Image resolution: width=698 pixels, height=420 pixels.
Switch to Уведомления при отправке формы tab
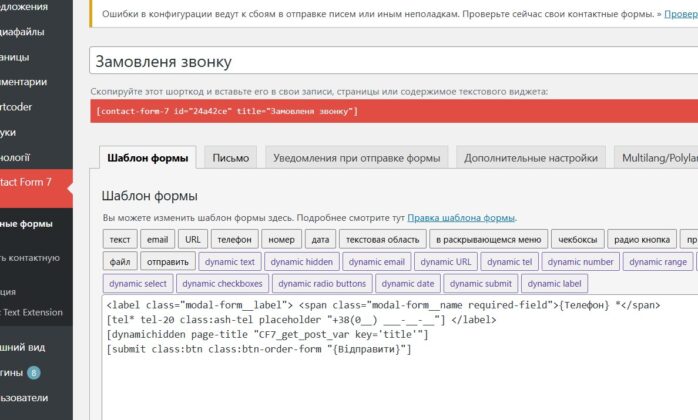(x=356, y=158)
